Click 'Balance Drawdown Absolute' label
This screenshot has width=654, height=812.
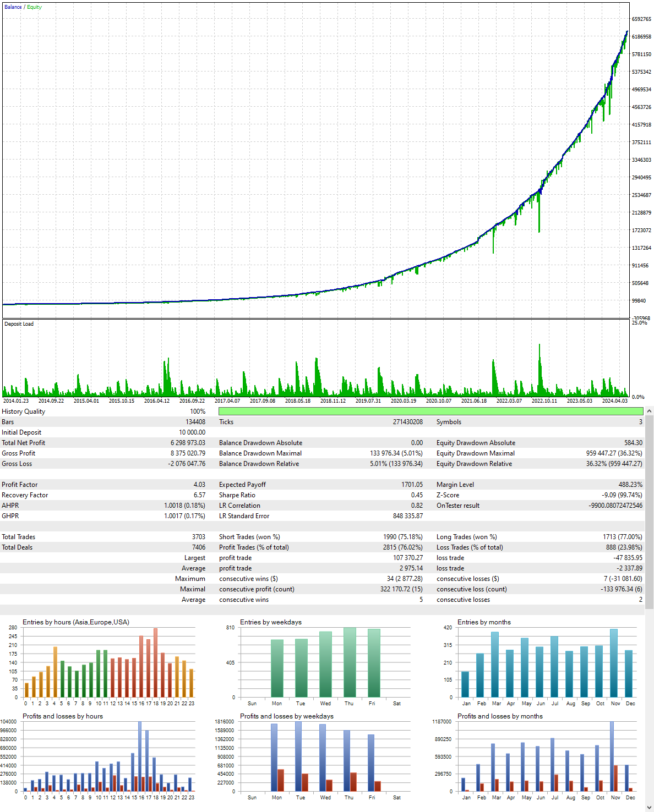click(260, 443)
